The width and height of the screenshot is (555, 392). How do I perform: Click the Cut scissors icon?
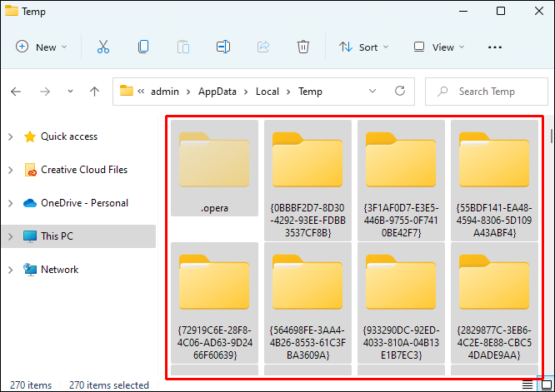[103, 47]
